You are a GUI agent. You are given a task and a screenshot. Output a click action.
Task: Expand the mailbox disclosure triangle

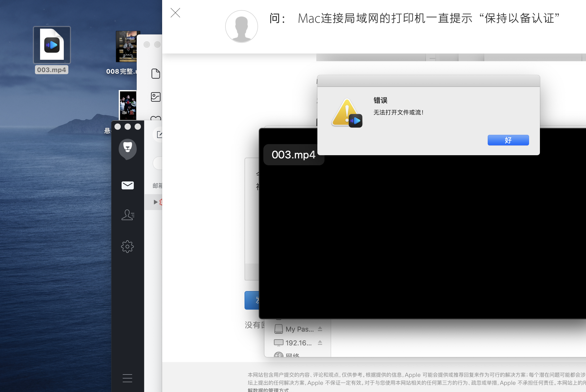(156, 202)
